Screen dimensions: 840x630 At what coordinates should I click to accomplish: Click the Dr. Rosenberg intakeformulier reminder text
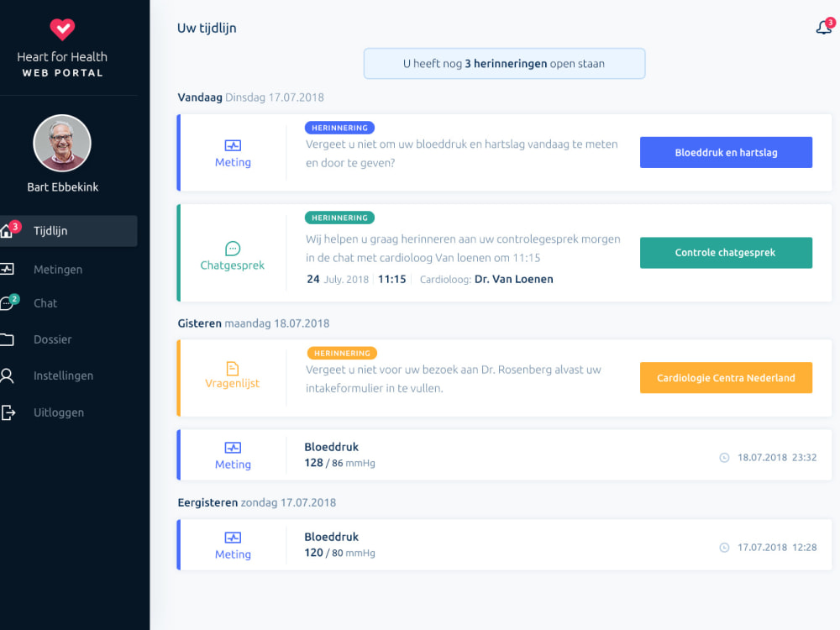pyautogui.click(x=454, y=379)
